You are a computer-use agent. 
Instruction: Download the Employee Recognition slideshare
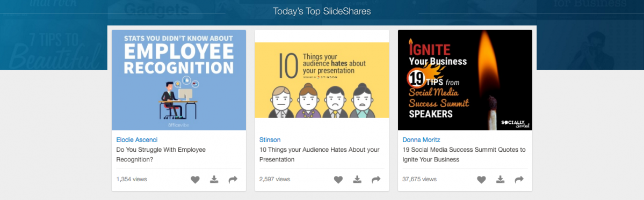(214, 180)
